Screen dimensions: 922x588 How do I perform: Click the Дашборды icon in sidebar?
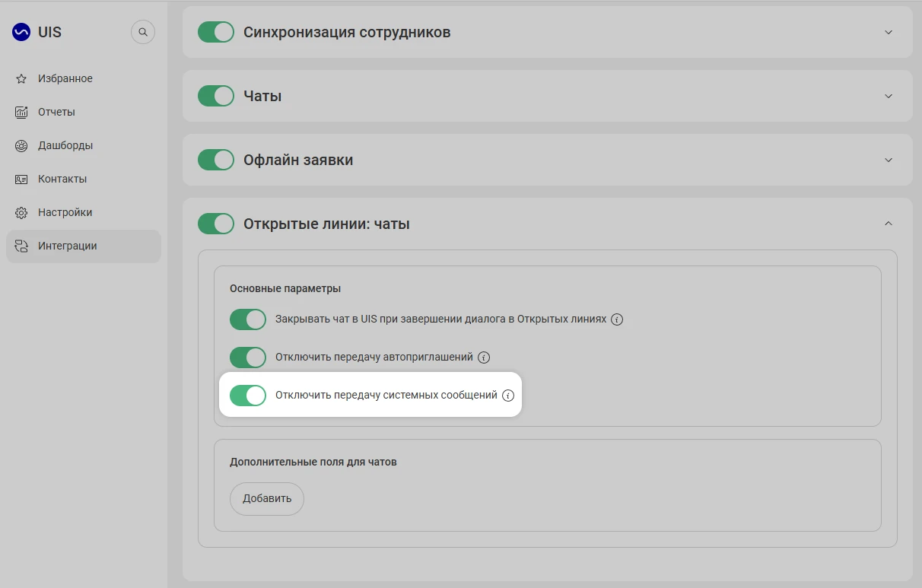tap(21, 146)
